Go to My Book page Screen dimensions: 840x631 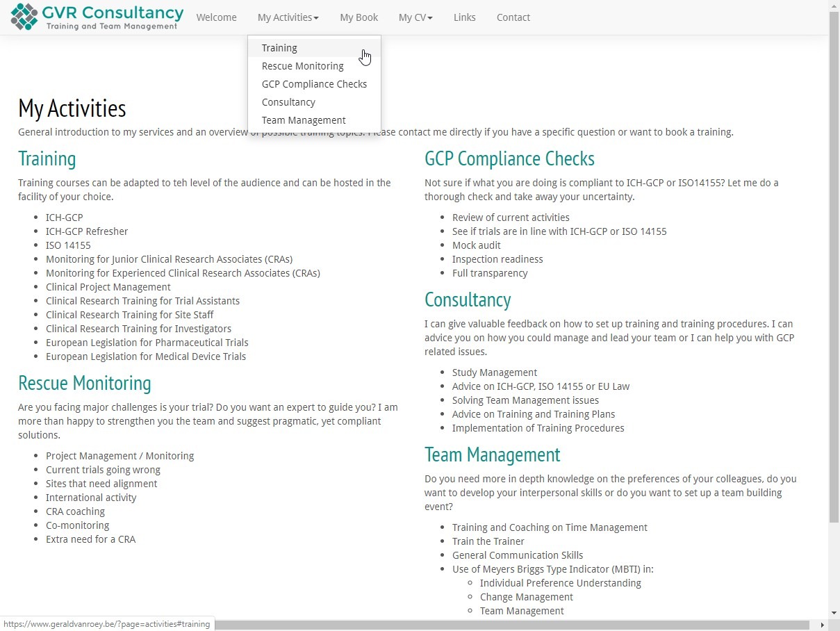359,17
